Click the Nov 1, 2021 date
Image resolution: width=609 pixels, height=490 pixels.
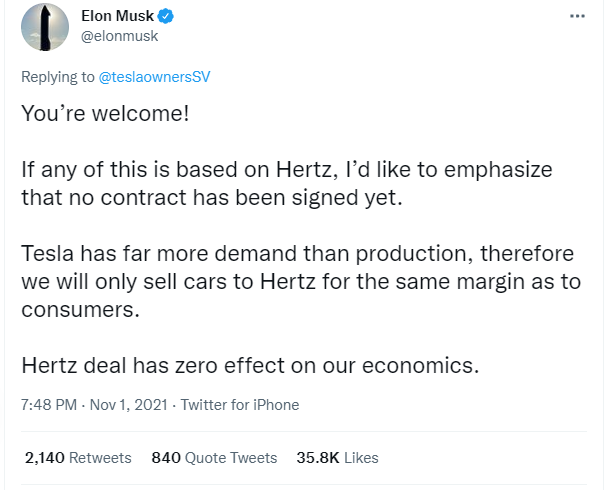129,405
